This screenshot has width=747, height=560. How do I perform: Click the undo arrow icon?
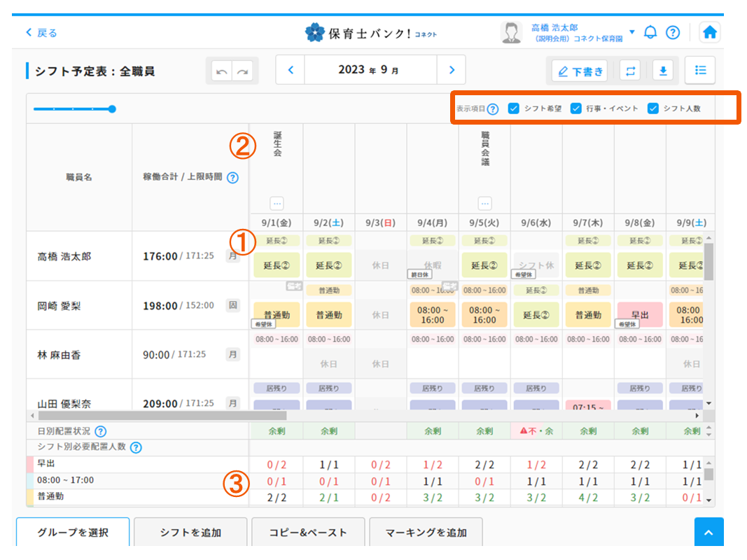(x=221, y=71)
